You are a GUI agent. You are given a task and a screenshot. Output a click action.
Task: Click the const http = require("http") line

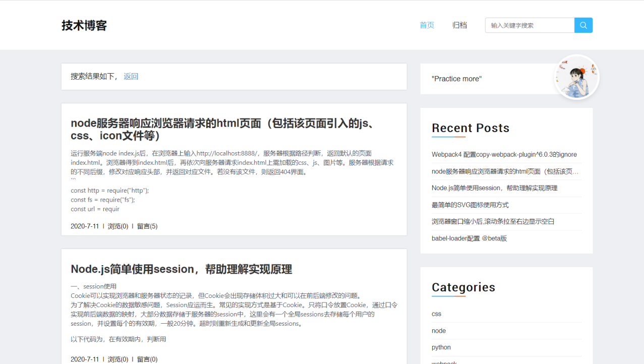(x=110, y=191)
